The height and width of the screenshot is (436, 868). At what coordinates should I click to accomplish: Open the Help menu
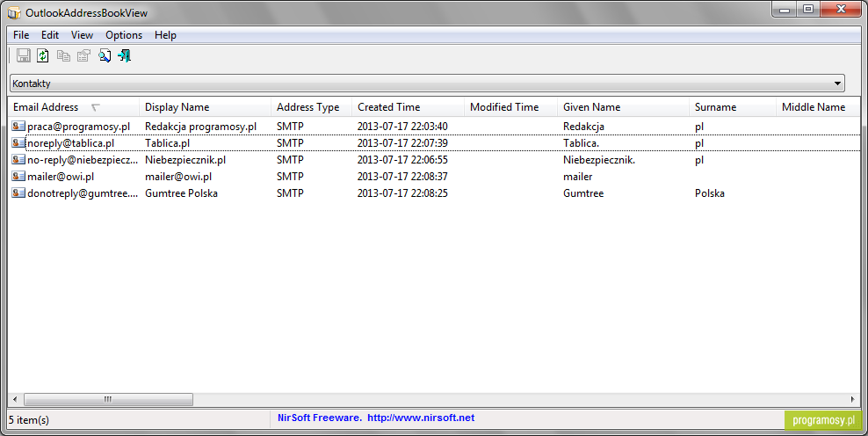coord(165,35)
